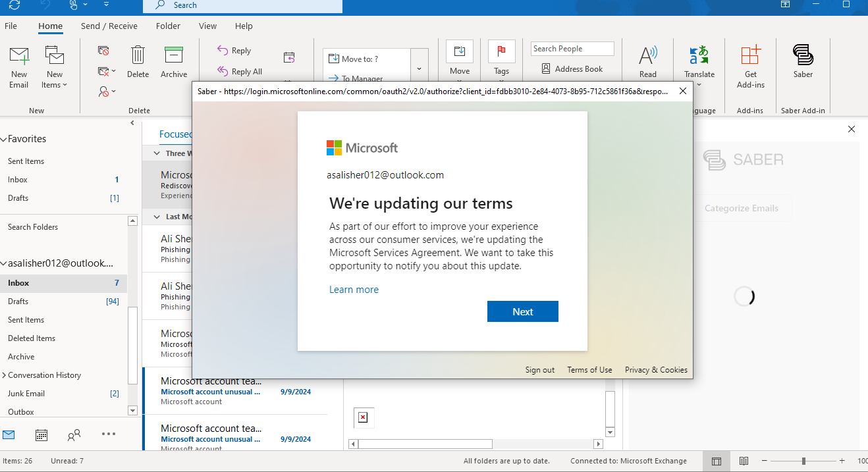Click Next in the Microsoft terms dialog
Viewport: 868px width, 472px height.
click(x=523, y=311)
